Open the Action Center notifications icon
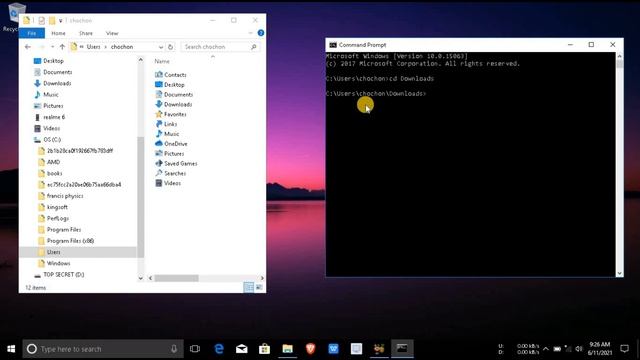The height and width of the screenshot is (360, 640). tap(624, 349)
